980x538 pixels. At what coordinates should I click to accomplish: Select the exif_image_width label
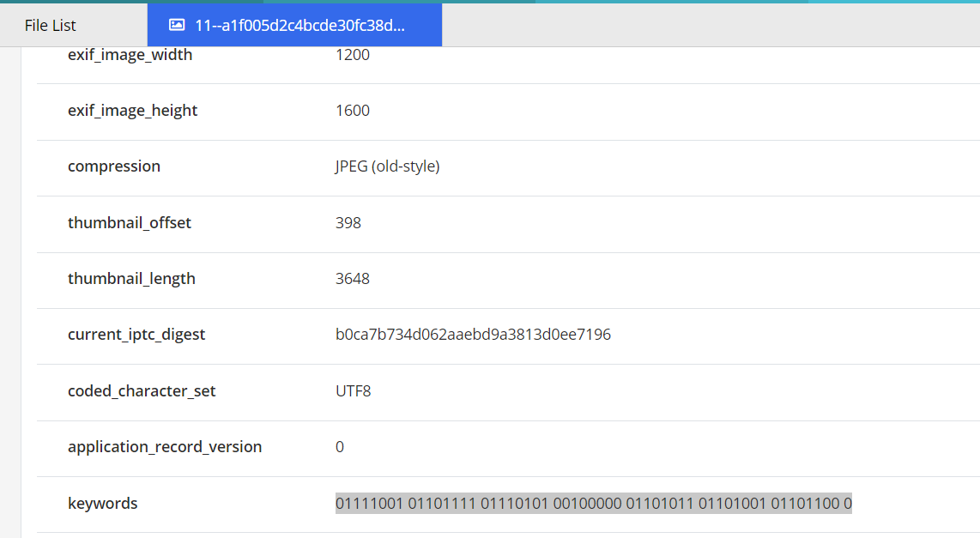(130, 55)
